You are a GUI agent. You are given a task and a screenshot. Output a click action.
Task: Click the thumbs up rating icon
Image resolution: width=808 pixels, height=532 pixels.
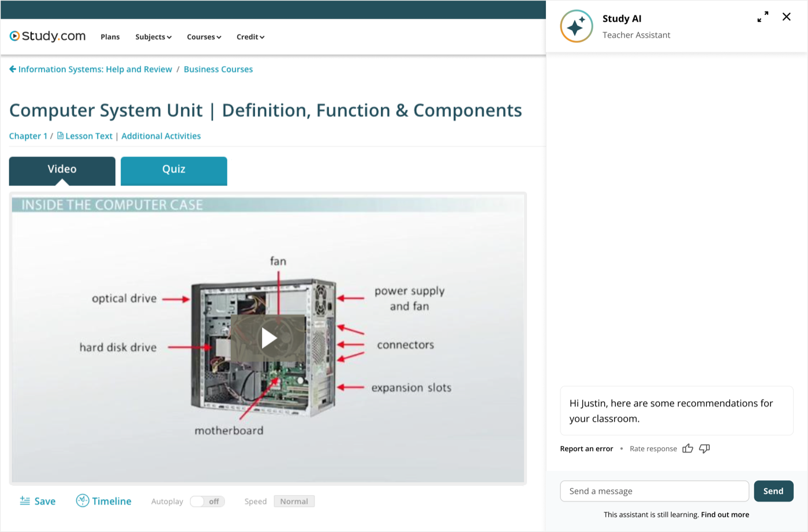pyautogui.click(x=687, y=448)
